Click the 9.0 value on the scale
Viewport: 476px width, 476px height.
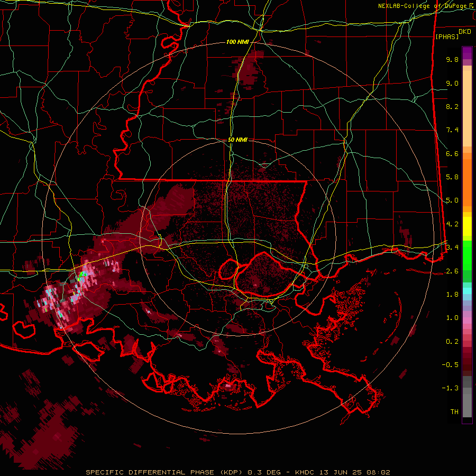pyautogui.click(x=452, y=83)
